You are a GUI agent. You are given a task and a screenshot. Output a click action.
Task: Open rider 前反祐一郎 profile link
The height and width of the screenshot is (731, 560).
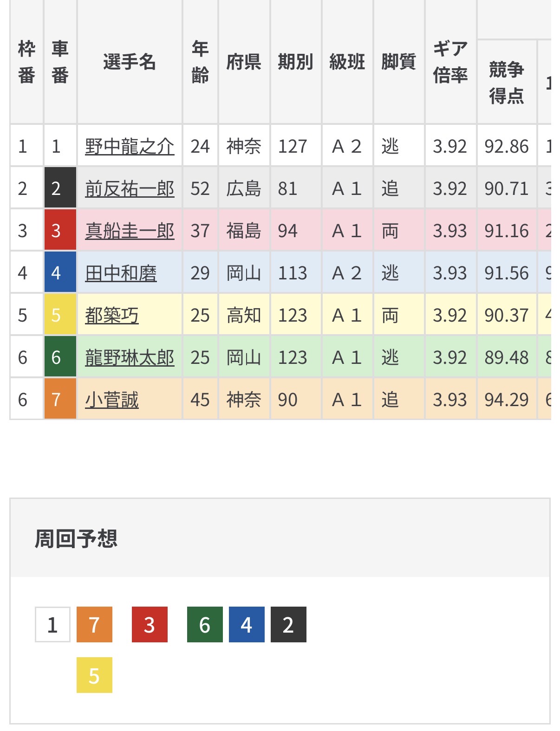pyautogui.click(x=130, y=189)
